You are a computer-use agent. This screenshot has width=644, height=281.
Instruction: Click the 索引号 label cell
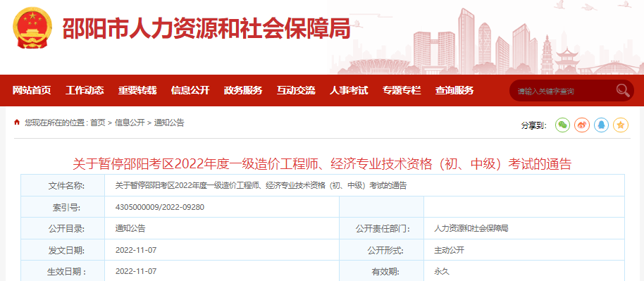pyautogui.click(x=63, y=207)
